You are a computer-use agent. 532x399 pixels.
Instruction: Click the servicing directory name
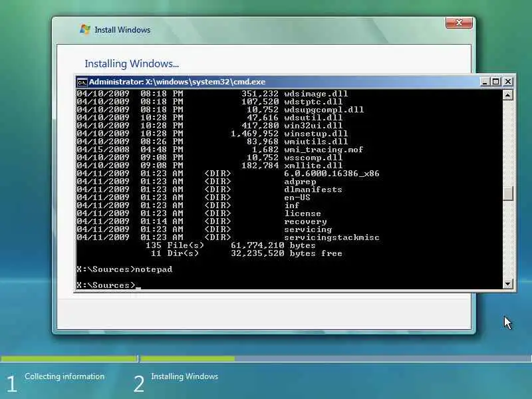(x=308, y=229)
